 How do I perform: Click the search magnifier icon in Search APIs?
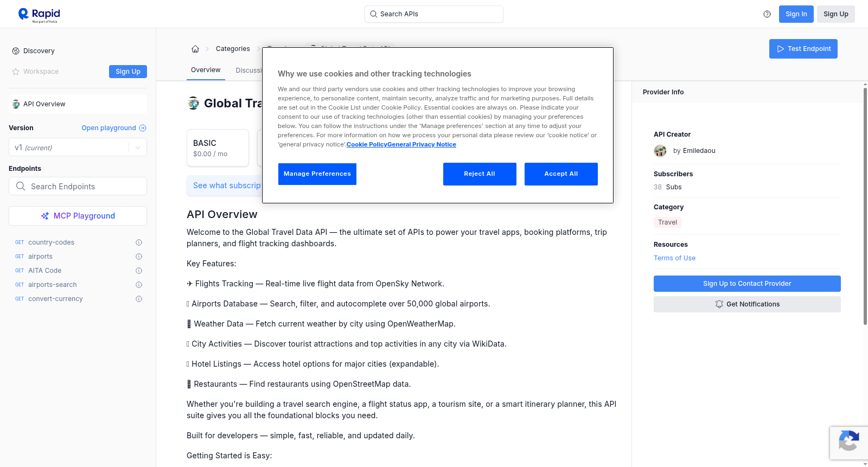pyautogui.click(x=373, y=14)
